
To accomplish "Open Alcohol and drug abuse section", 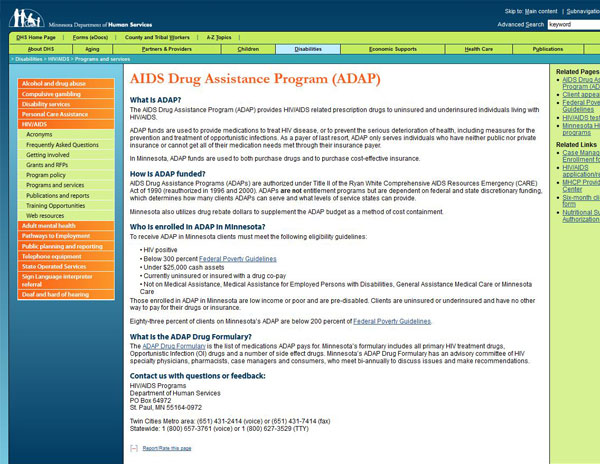I will 66,83.
